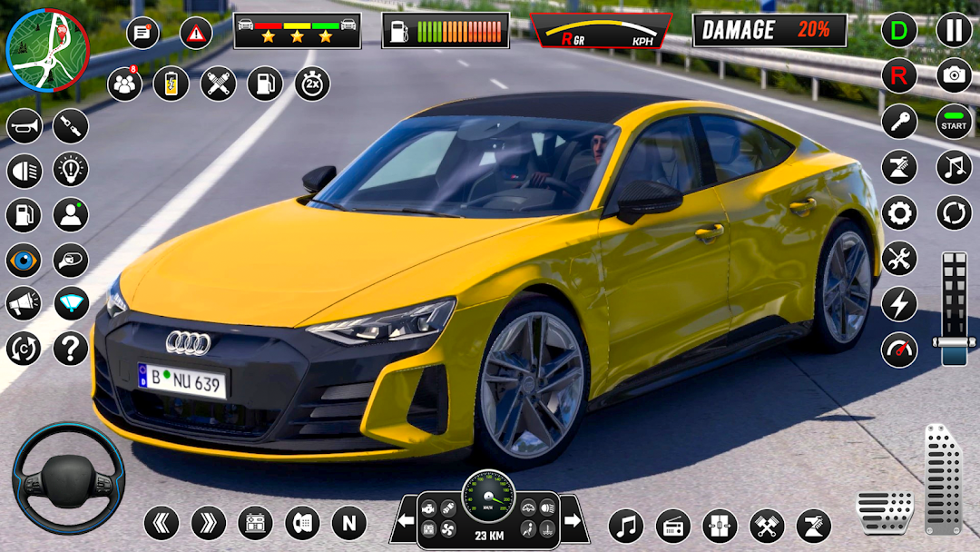Image resolution: width=980 pixels, height=552 pixels.
Task: Tap the circular refresh arrows icon
Action: (x=955, y=213)
